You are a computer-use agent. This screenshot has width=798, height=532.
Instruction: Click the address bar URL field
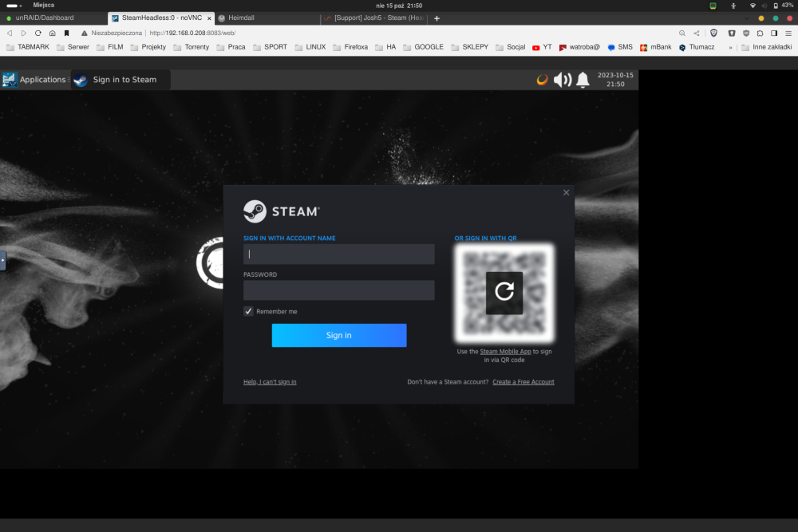pyautogui.click(x=192, y=33)
